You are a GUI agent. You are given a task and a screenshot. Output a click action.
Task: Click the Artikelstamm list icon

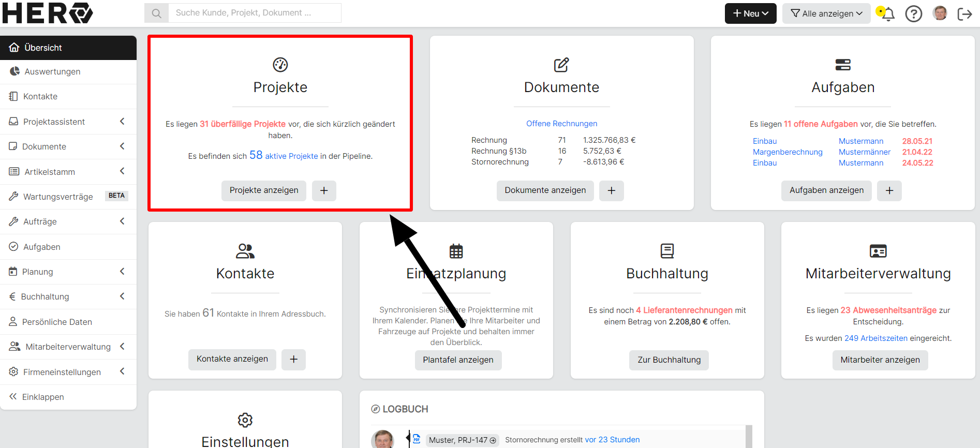(14, 171)
